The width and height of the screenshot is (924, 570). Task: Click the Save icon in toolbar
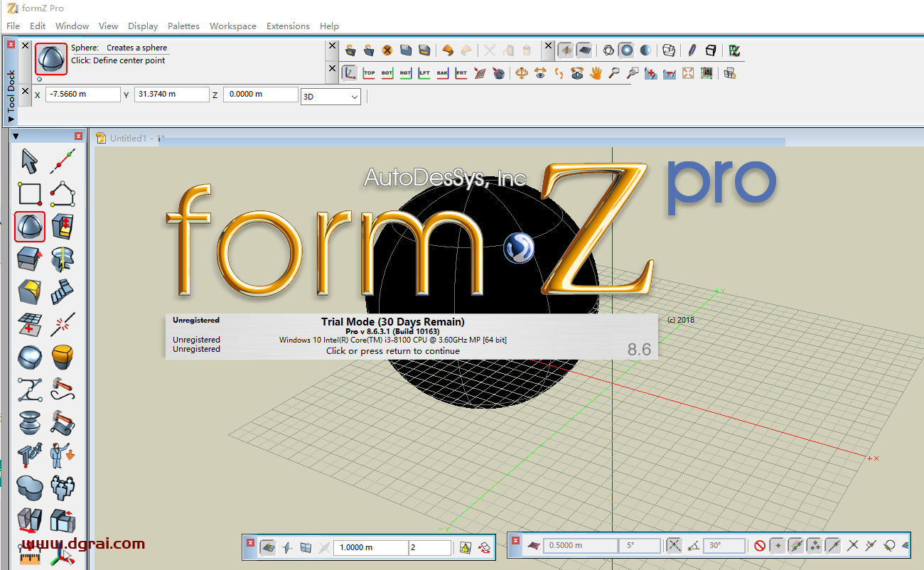(x=406, y=50)
